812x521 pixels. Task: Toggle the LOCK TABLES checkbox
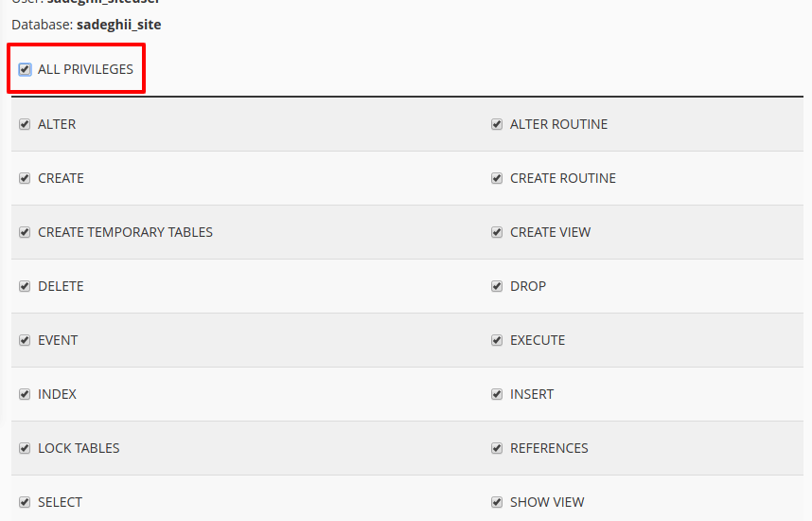[x=25, y=448]
